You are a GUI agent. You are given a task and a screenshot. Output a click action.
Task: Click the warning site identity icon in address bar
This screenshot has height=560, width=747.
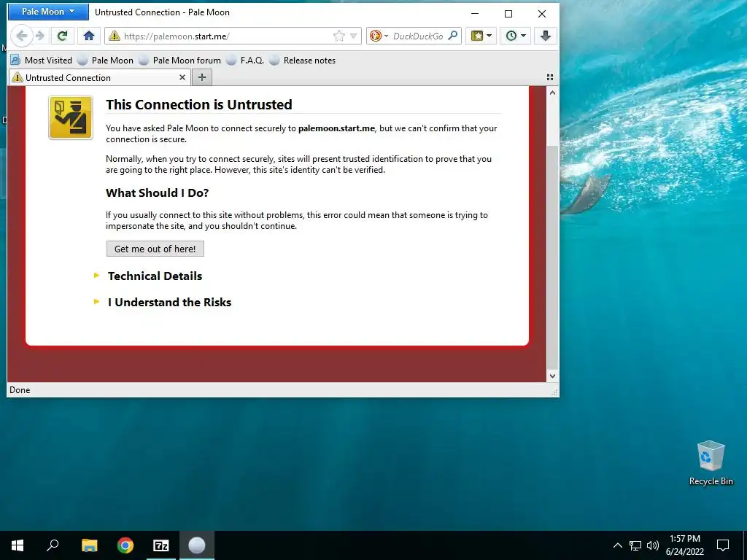[x=115, y=36]
